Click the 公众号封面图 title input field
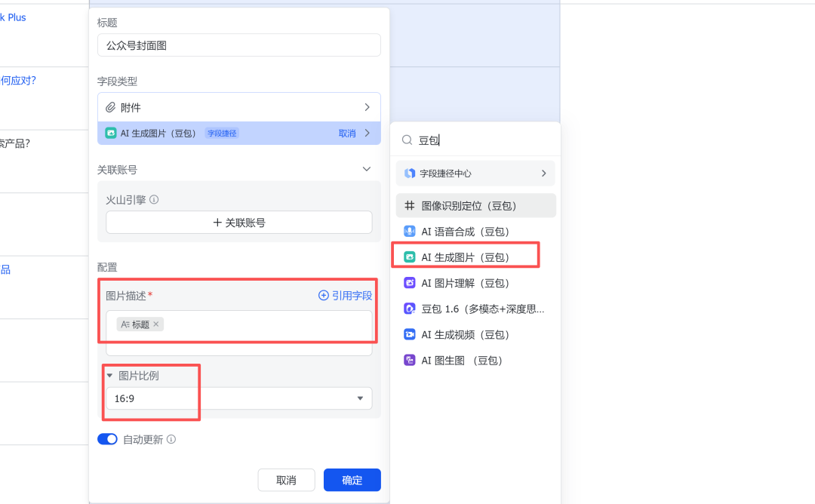Screen dimensions: 815x504 click(238, 45)
